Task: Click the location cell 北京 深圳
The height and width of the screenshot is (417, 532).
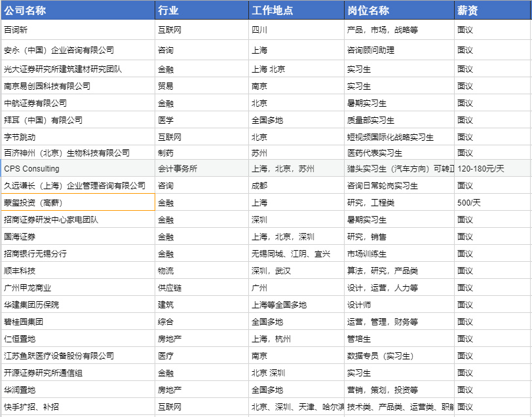Action: (297, 372)
